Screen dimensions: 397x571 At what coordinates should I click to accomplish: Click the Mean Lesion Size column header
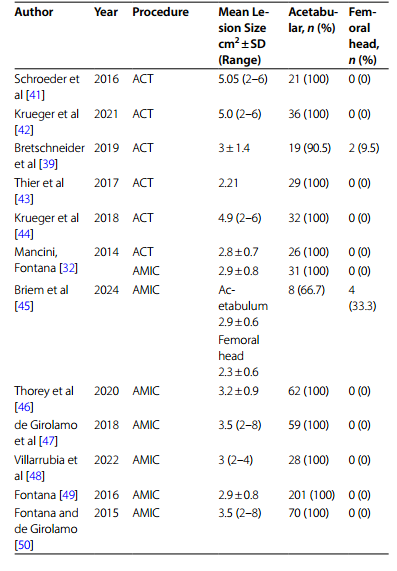point(244,36)
